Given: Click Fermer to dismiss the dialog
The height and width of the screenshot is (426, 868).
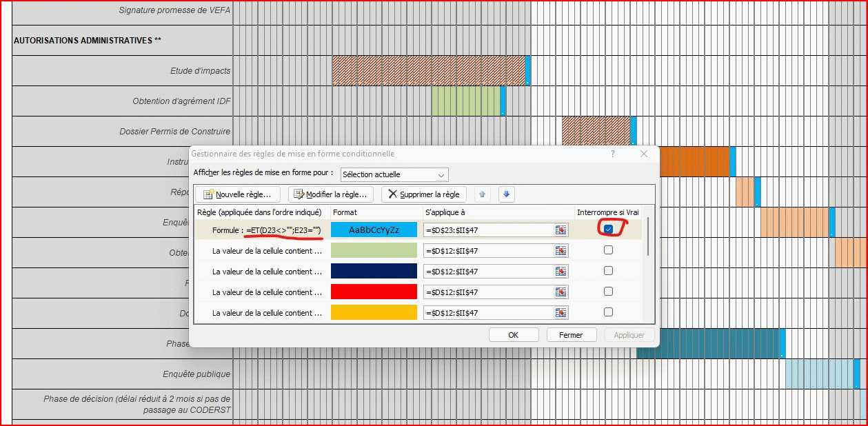Looking at the screenshot, I should [x=571, y=335].
